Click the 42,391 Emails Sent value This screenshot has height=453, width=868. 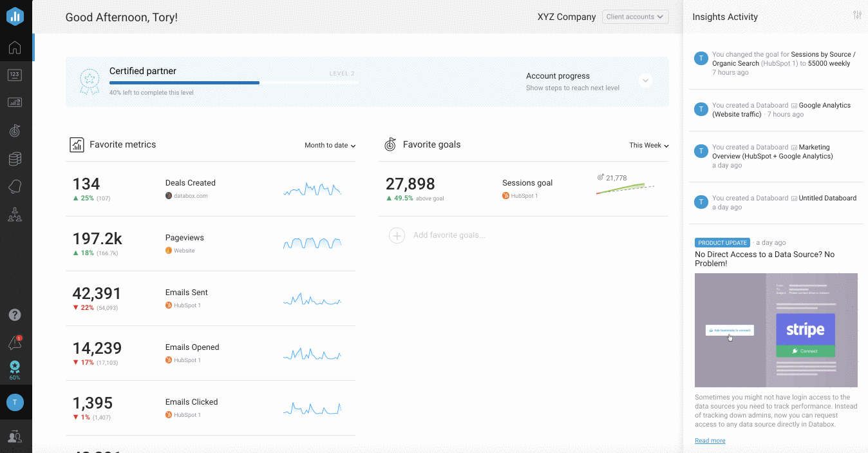pos(97,293)
